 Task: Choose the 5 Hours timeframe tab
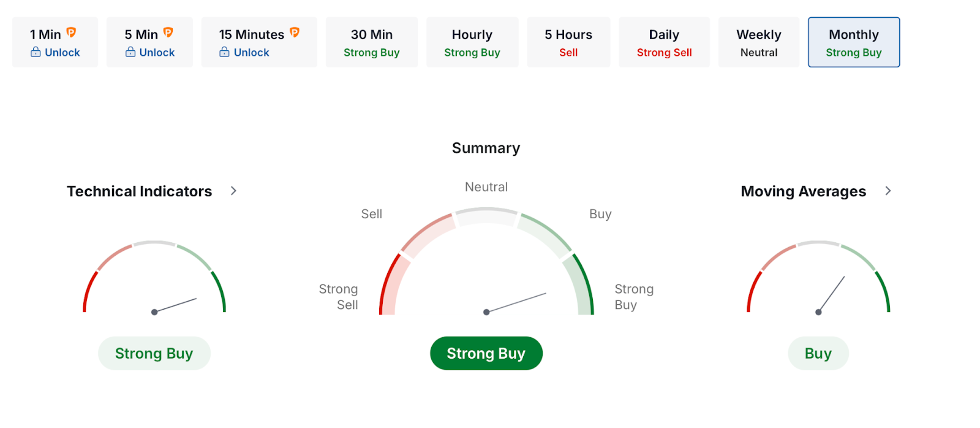point(568,42)
